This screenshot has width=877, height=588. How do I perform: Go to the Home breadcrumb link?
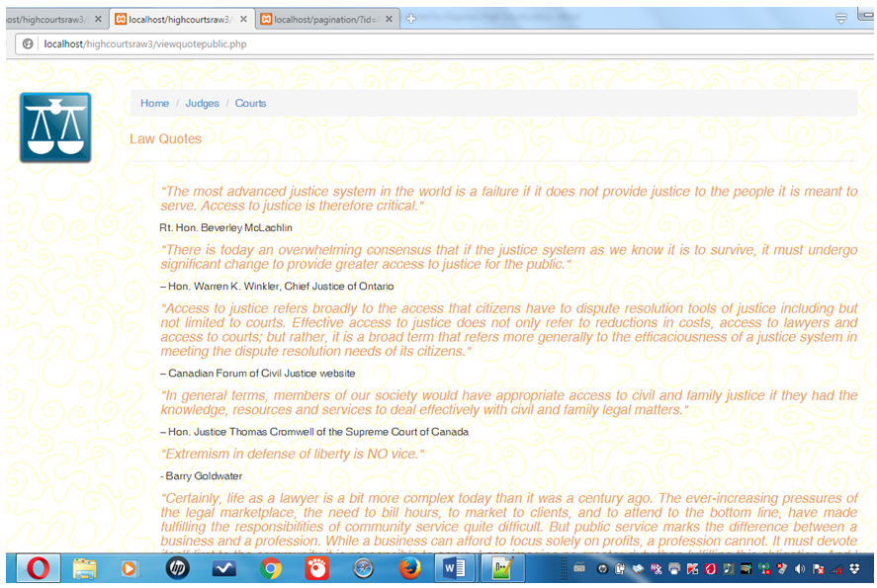pos(154,104)
